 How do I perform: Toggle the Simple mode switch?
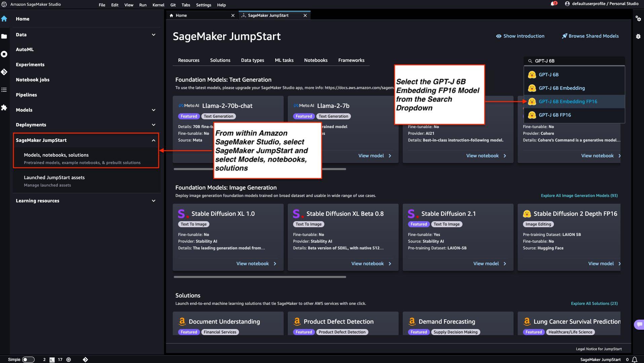28,360
